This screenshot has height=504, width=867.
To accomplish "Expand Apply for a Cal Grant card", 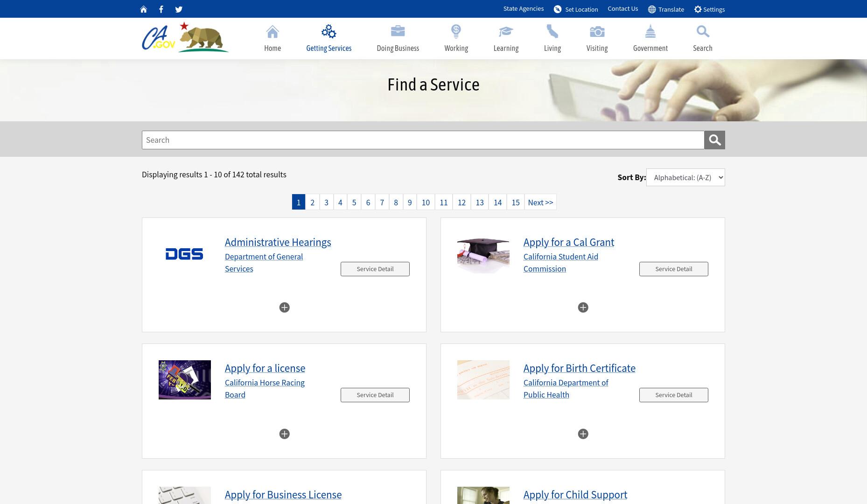I will pyautogui.click(x=583, y=308).
